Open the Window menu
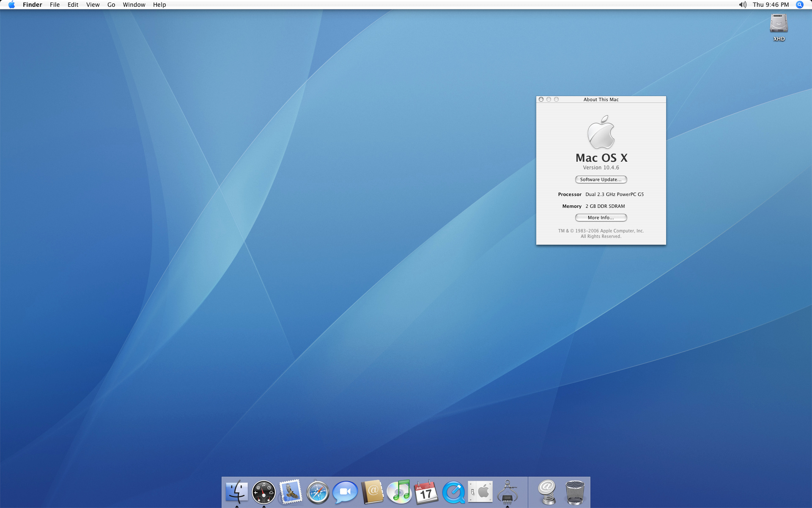812x508 pixels. (x=134, y=5)
